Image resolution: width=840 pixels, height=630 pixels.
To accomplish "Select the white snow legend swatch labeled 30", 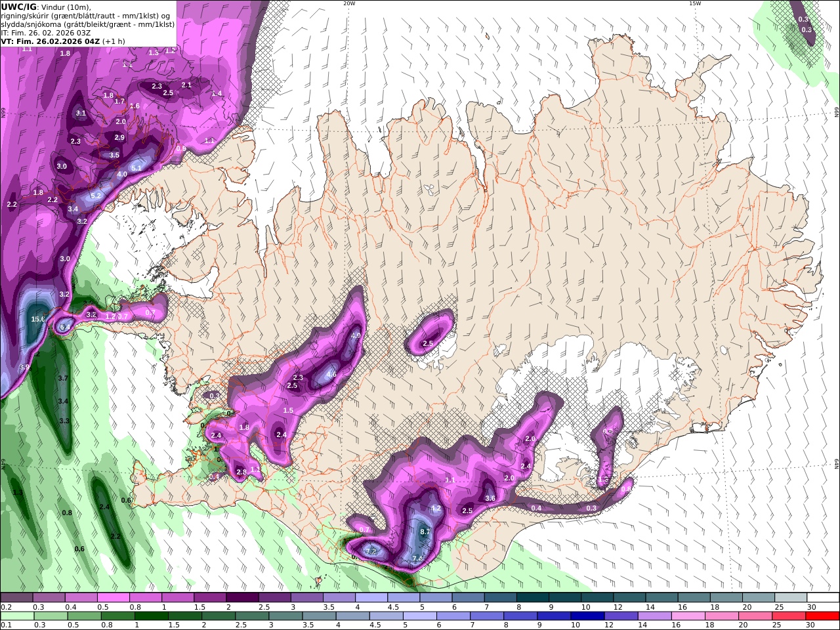I will coord(822,597).
